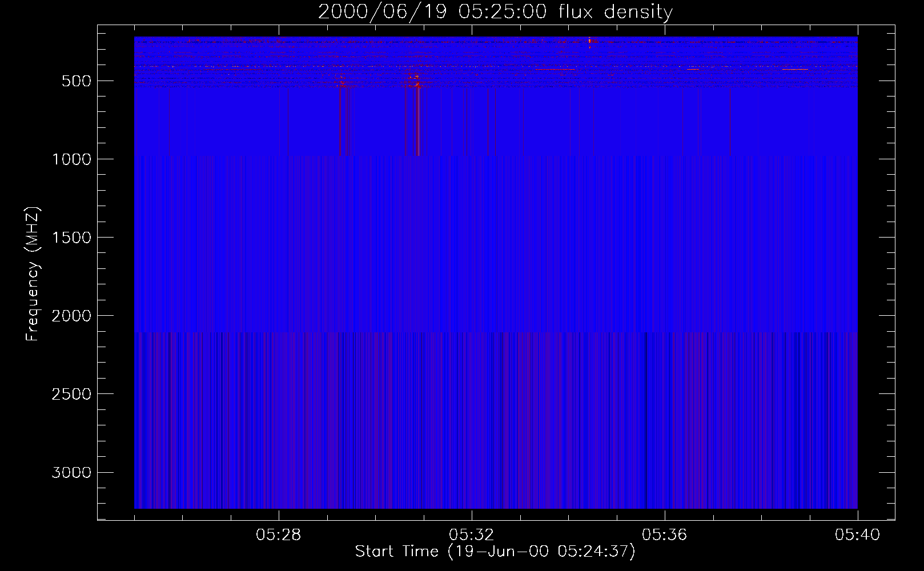Click the plot title '2000/06/19 05:25:00 flux density'
924x571 pixels.
click(x=496, y=12)
